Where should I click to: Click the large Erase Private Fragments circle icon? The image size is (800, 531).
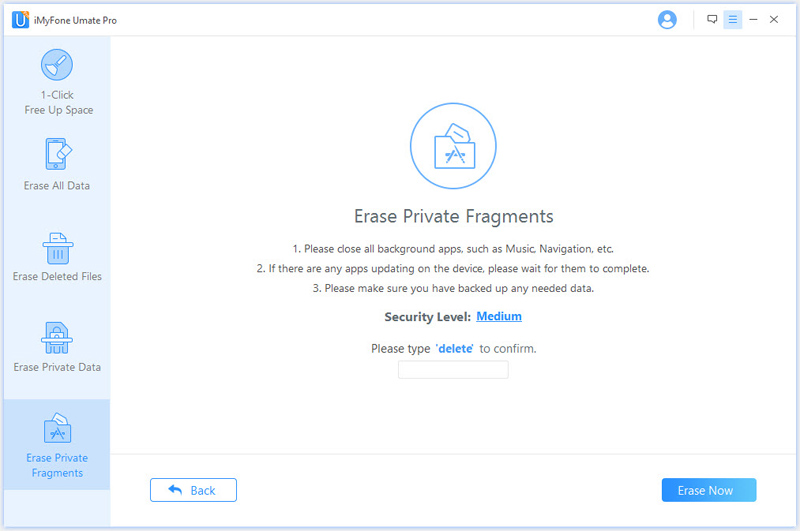click(453, 146)
